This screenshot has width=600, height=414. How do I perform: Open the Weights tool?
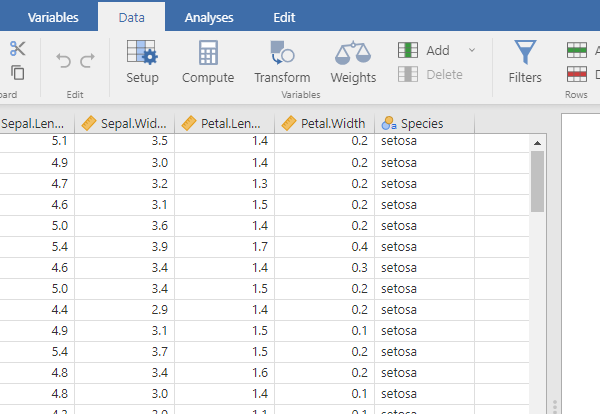coord(353,62)
